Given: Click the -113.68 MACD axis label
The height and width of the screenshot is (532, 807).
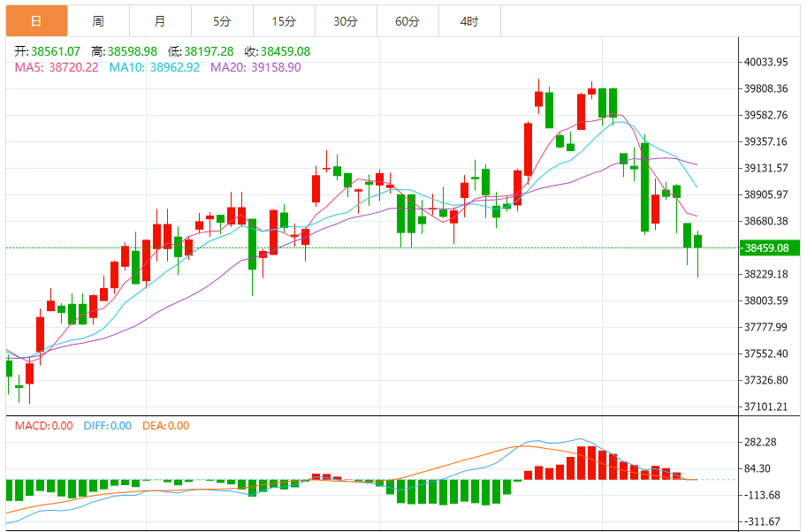Looking at the screenshot, I should [x=763, y=496].
